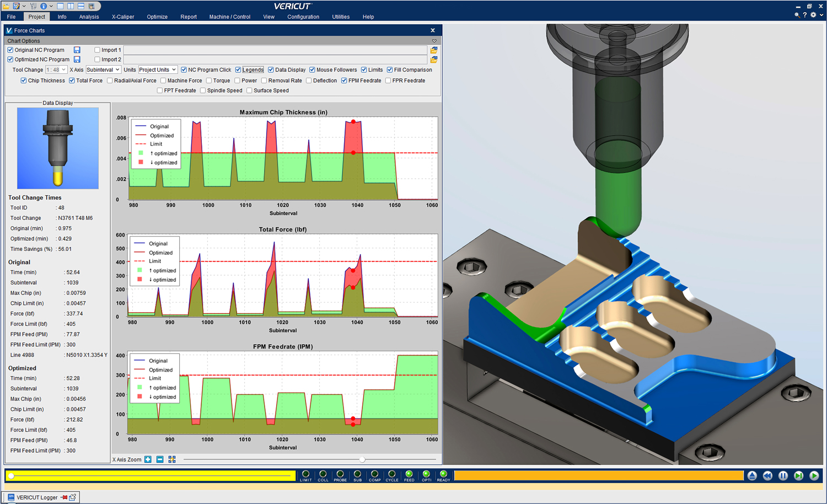Enable the Machine Force checkbox
827x504 pixels.
pos(163,80)
